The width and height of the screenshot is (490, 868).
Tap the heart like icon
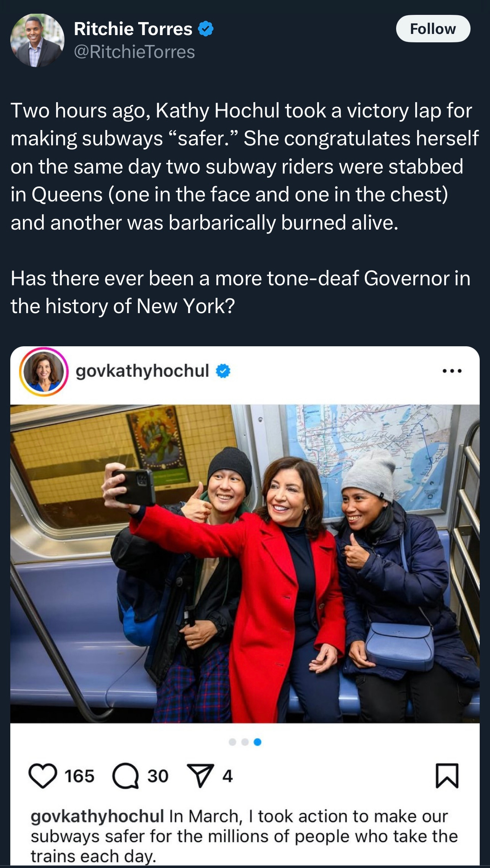pos(43,776)
